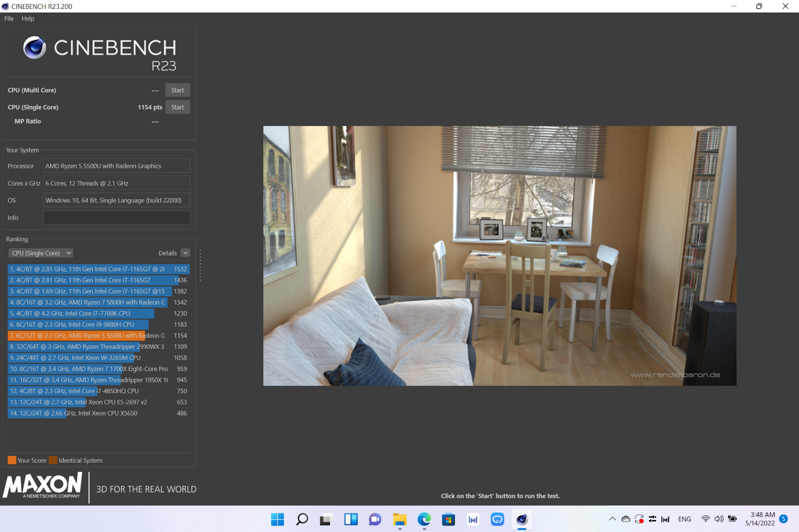This screenshot has width=799, height=532.
Task: Click the Cinebench taskbar icon
Action: 522,520
